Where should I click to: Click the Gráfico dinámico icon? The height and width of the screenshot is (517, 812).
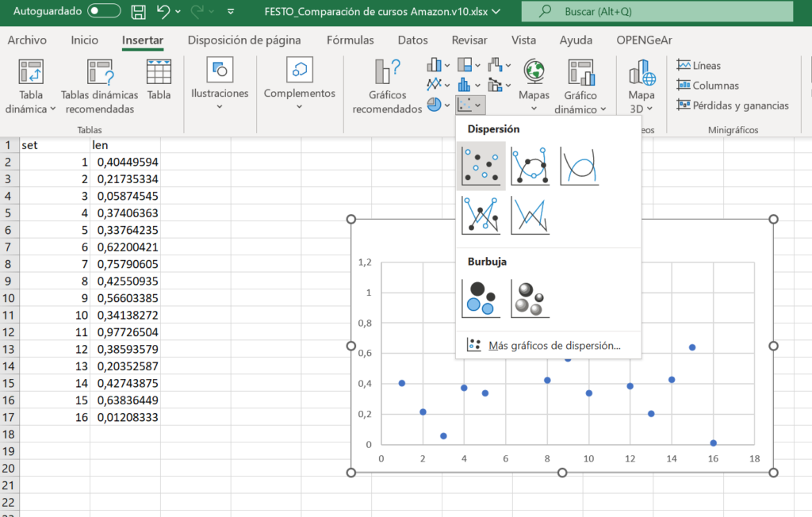(581, 71)
